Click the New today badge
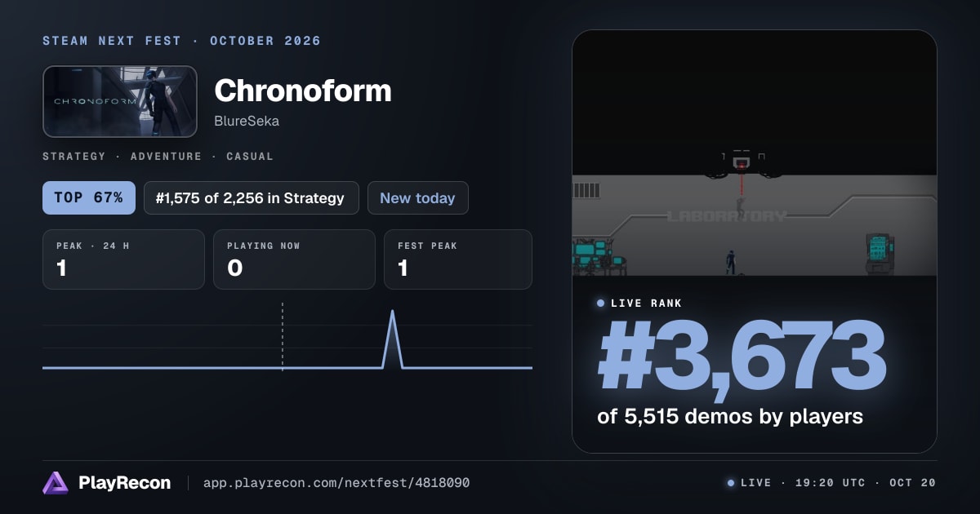The image size is (980, 514). (x=418, y=197)
